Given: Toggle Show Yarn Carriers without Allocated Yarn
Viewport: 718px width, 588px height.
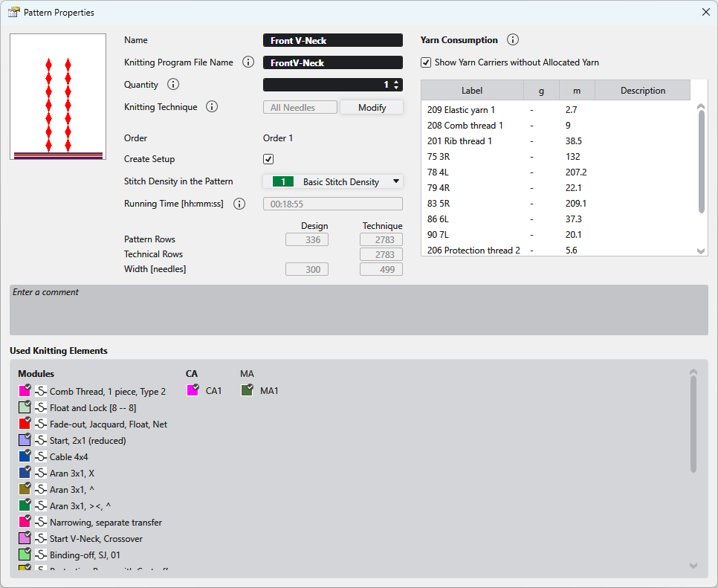Looking at the screenshot, I should pos(426,62).
